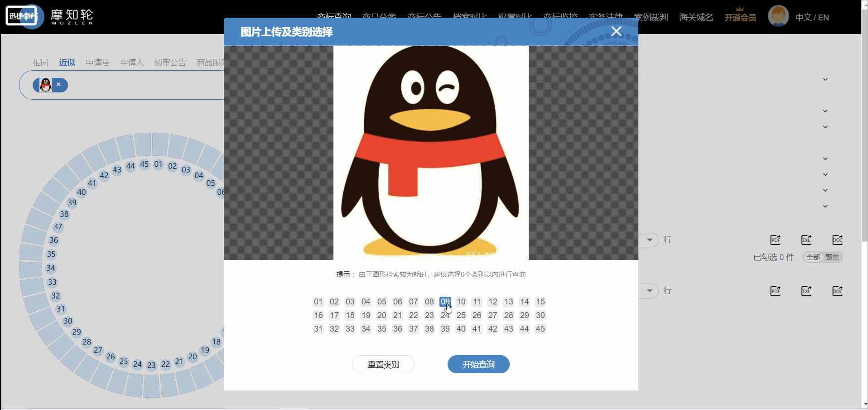The image size is (868, 410).
Task: Select class 25 on the circular wheel
Action: 124,362
